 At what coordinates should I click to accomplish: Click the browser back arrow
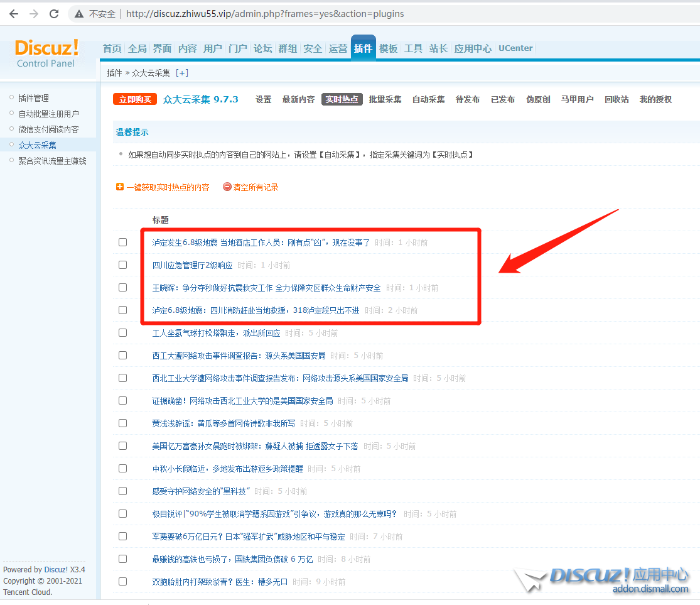(14, 13)
